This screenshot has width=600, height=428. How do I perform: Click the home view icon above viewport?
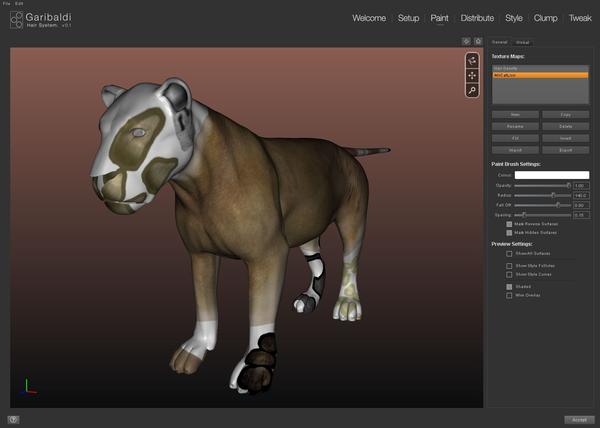(x=478, y=41)
